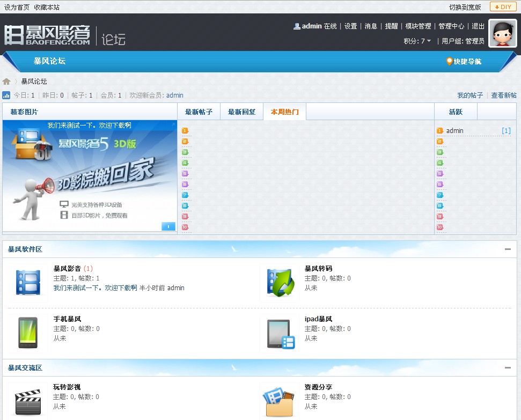
Task: Open 暴风论坛 in the blue navigation bar
Action: (x=49, y=61)
